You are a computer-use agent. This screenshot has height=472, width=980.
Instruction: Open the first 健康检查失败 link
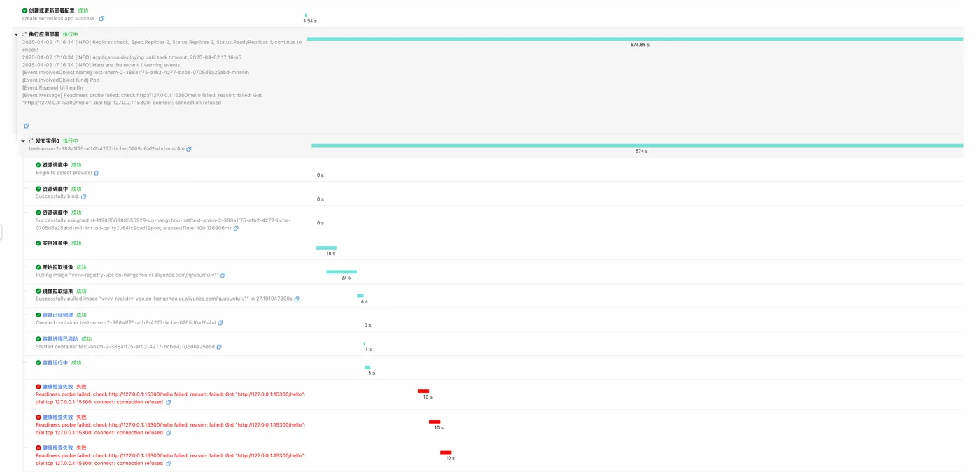[x=57, y=387]
